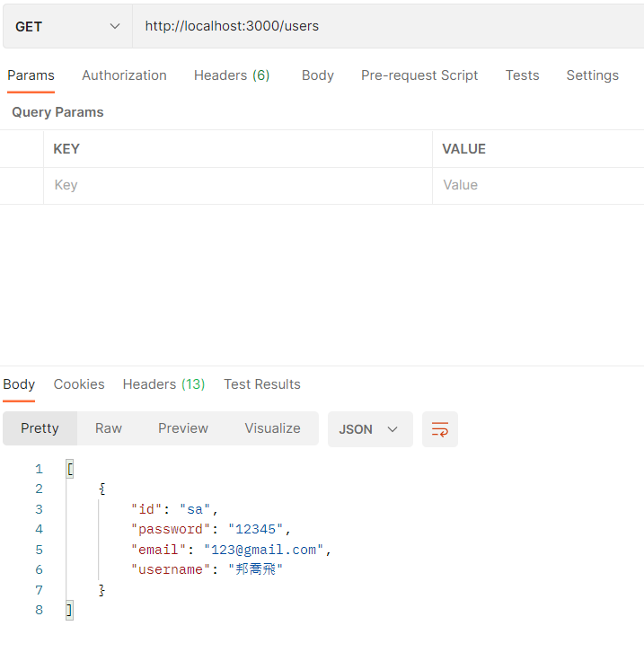
Task: Switch response view to Preview
Action: point(183,428)
